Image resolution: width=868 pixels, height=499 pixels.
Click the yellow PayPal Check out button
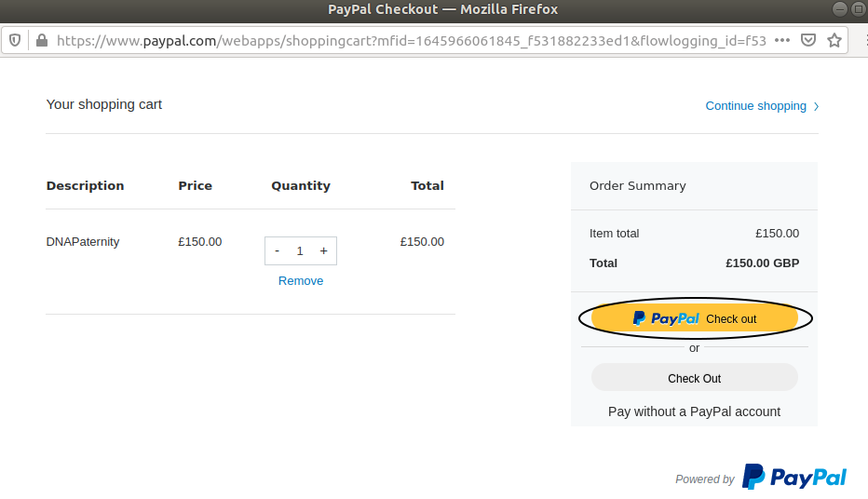[695, 318]
